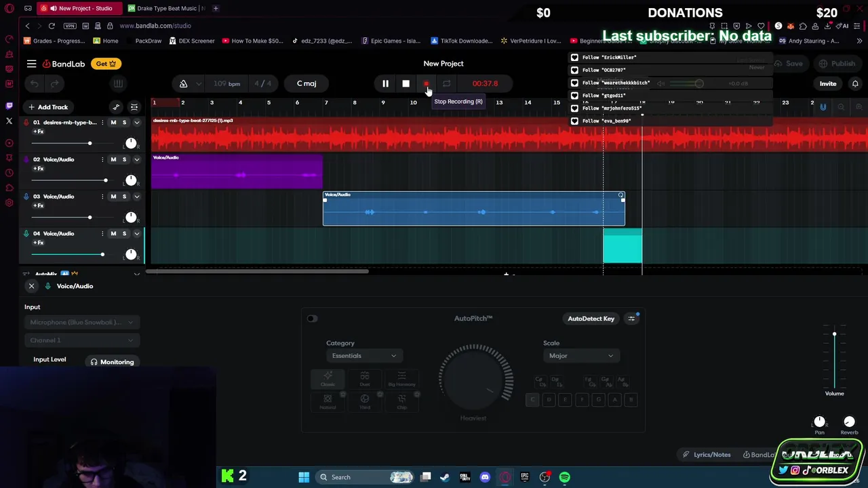Open the C maj key selector

(x=307, y=83)
